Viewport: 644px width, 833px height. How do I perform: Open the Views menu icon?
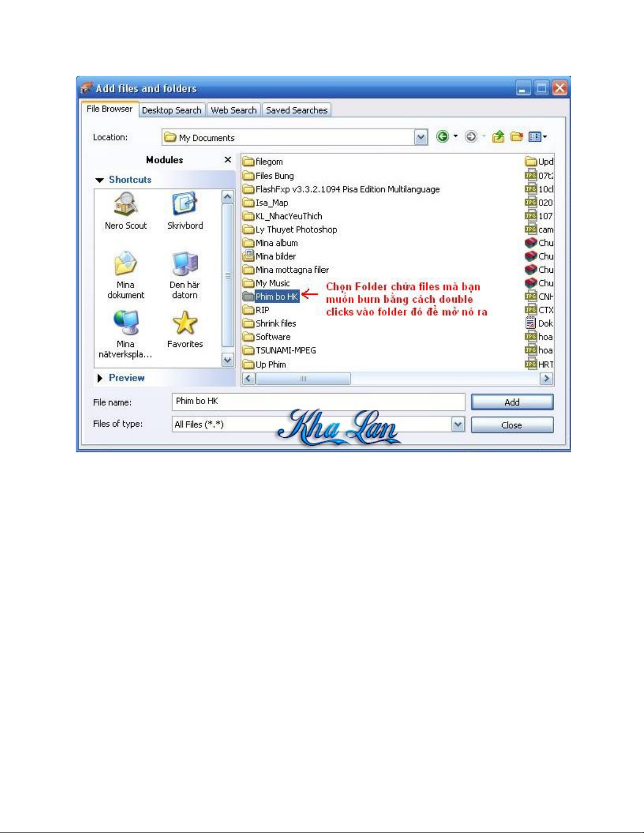[537, 137]
